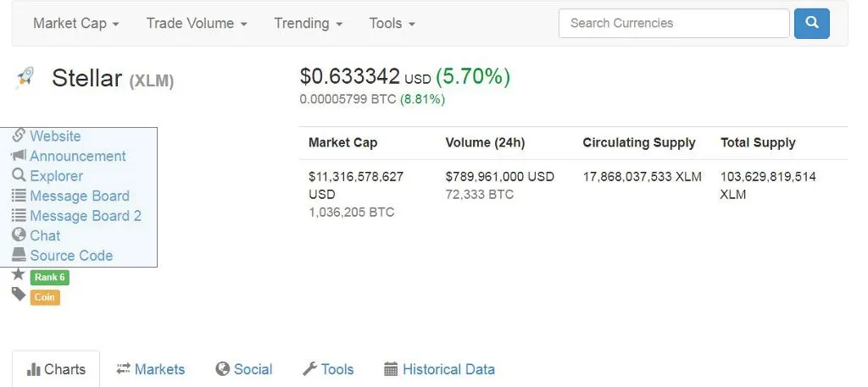The height and width of the screenshot is (387, 868).
Task: Click the Coin orange tag badge
Action: click(45, 297)
